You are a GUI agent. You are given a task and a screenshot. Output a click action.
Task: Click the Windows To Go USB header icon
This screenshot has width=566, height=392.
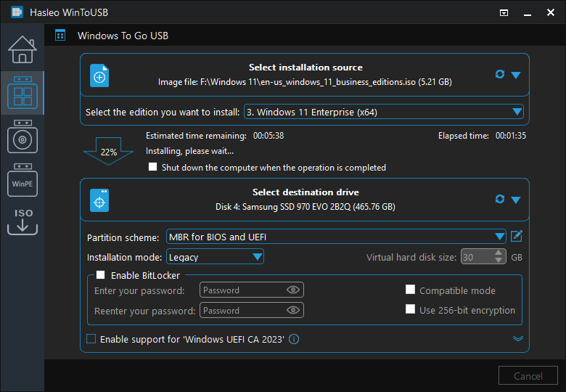[x=60, y=36]
